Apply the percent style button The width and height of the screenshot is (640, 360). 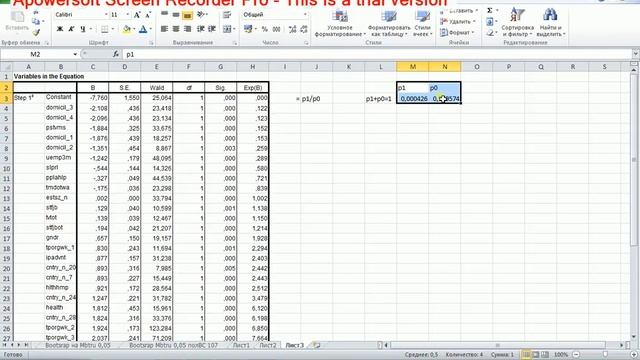tap(264, 29)
